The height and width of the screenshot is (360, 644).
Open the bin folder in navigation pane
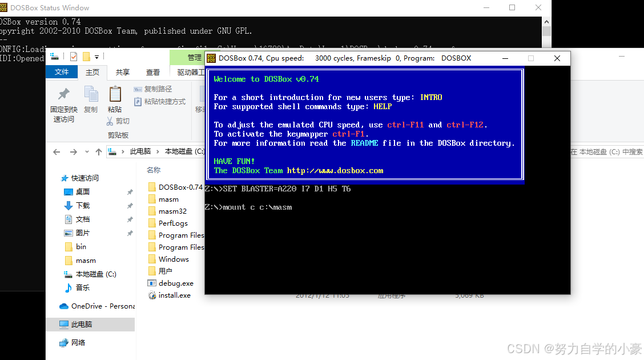point(75,247)
